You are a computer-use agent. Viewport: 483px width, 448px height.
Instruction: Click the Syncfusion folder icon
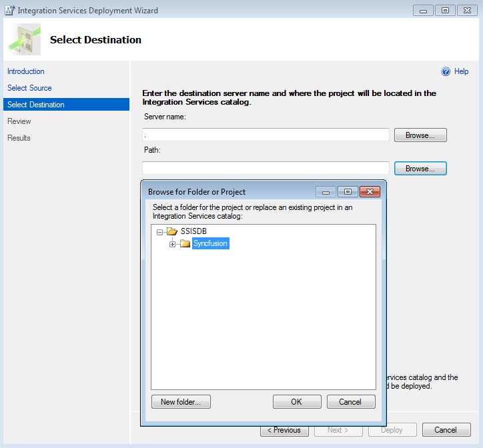coord(185,243)
